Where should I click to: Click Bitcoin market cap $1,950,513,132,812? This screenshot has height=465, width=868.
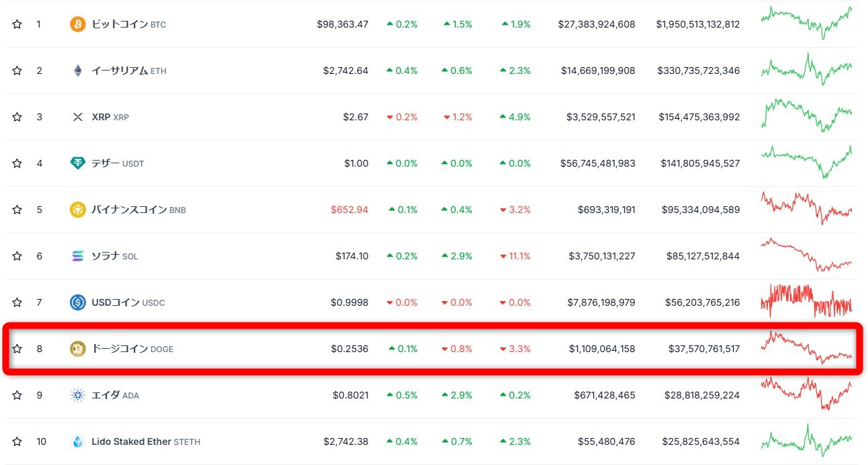click(x=698, y=24)
